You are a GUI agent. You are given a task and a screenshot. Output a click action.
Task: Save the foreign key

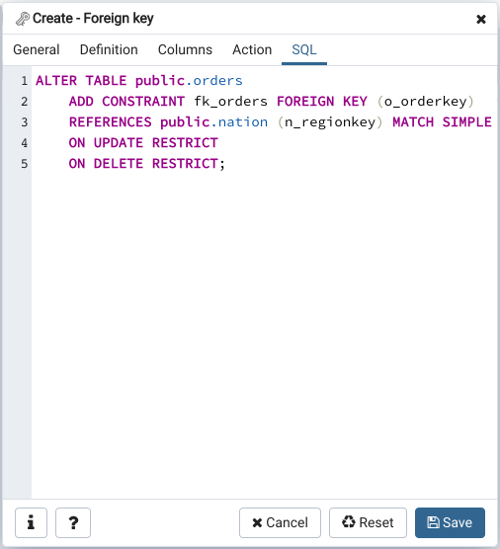click(x=450, y=522)
